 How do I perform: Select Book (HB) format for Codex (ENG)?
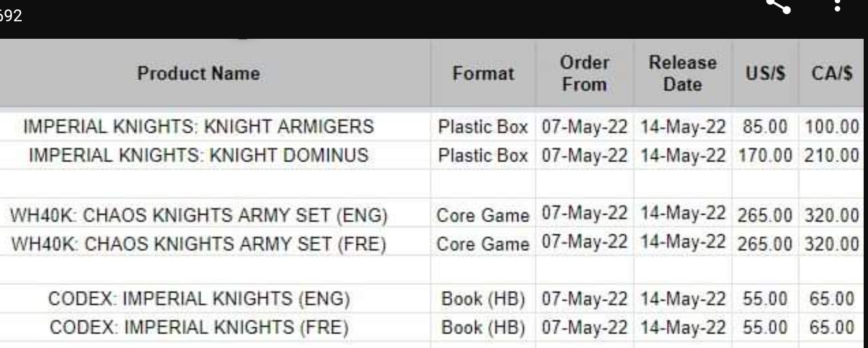click(483, 299)
